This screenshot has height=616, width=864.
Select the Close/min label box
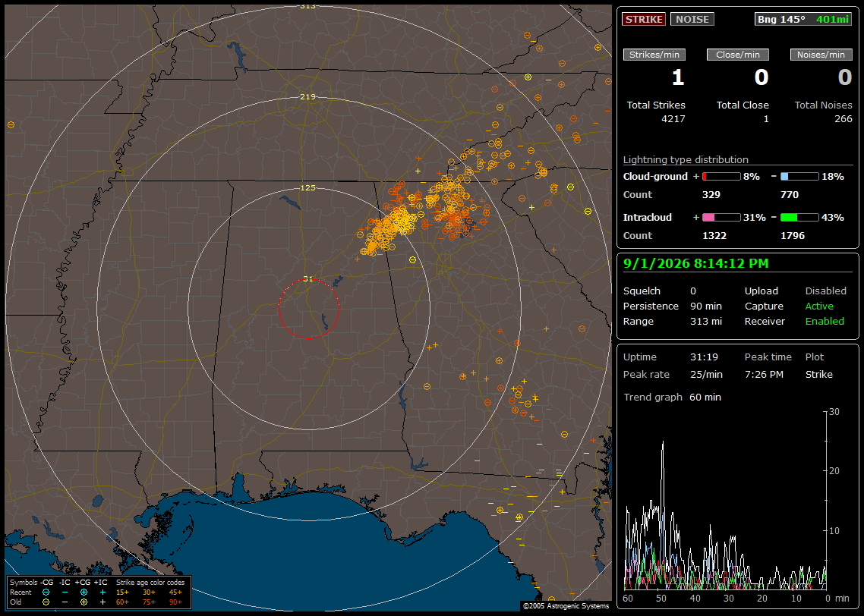coord(738,55)
